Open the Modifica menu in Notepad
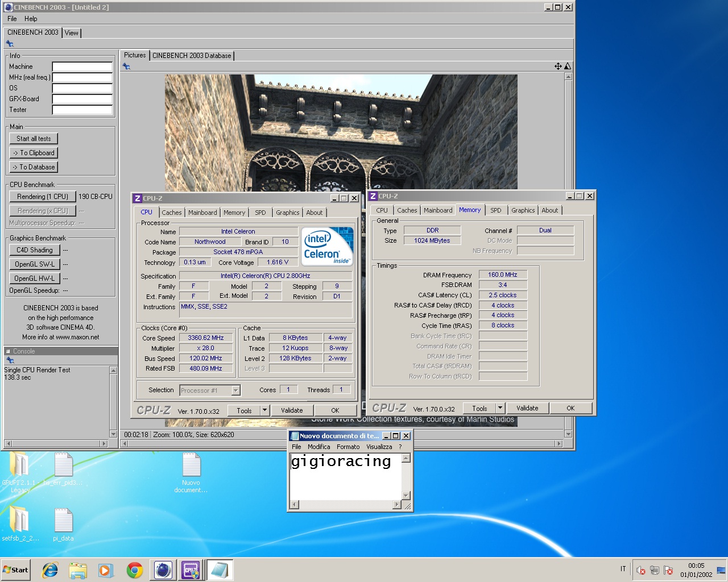 click(x=319, y=447)
